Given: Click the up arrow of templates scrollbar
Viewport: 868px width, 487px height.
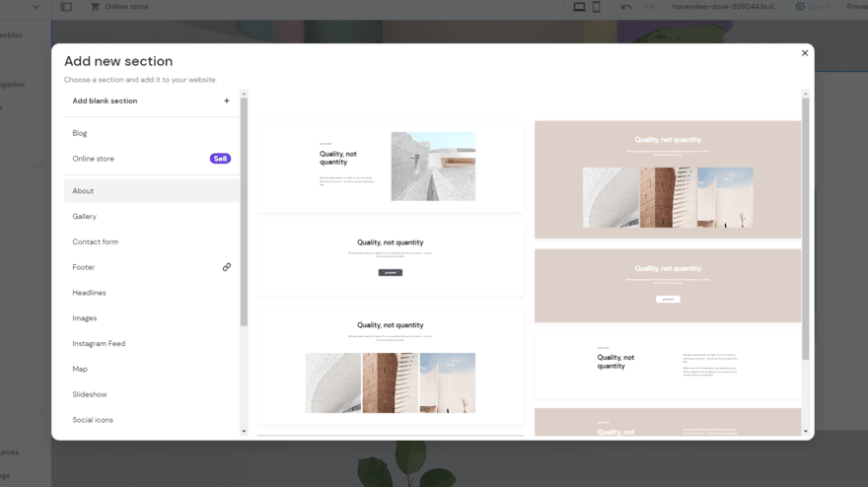Looking at the screenshot, I should 806,94.
